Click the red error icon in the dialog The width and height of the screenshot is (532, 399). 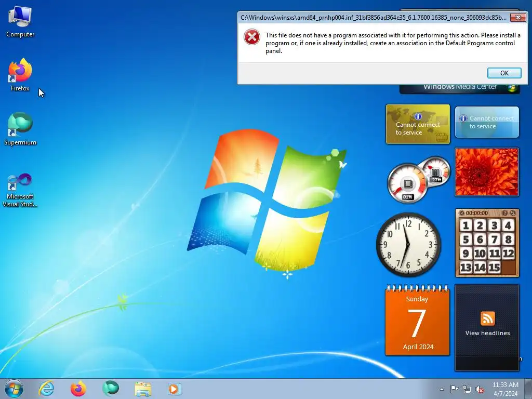(252, 37)
